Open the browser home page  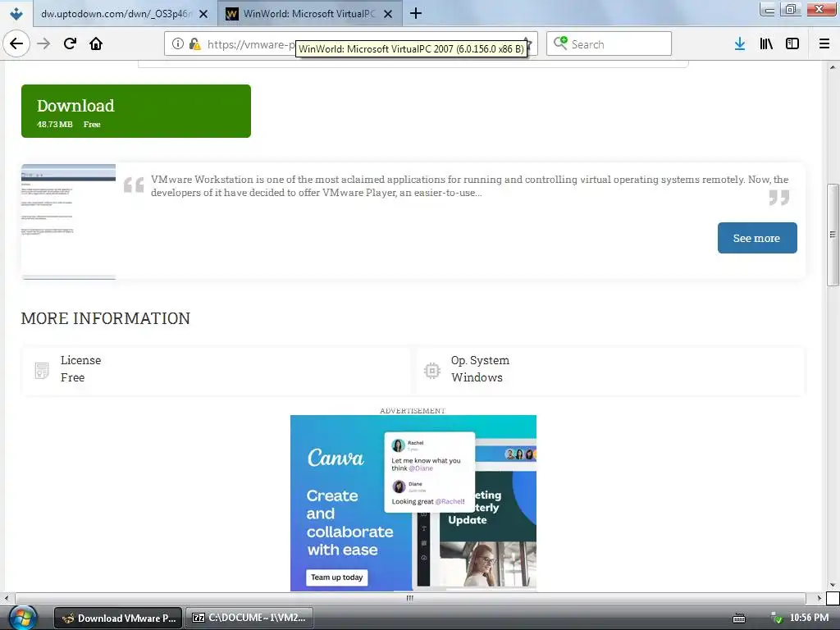click(x=96, y=43)
